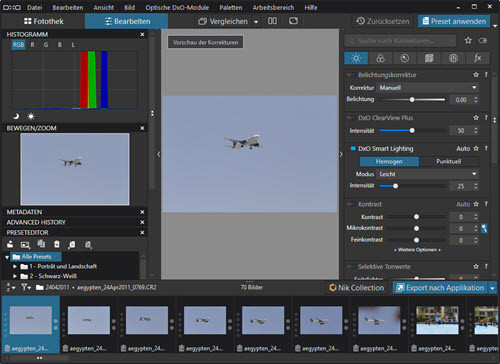Screen dimensions: 500x364
Task: Select the Light corrections palette icon
Action: pyautogui.click(x=356, y=58)
